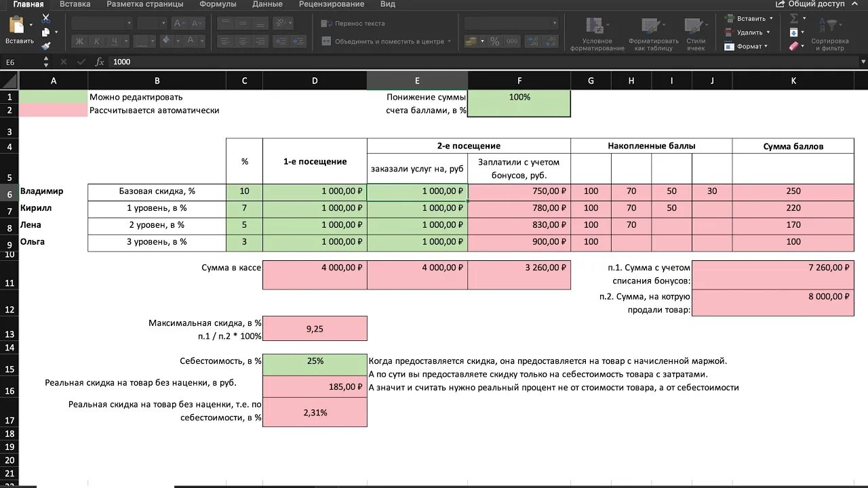Confirm the formula entry with the checkmark icon
This screenshot has height=488, width=868.
(x=82, y=62)
